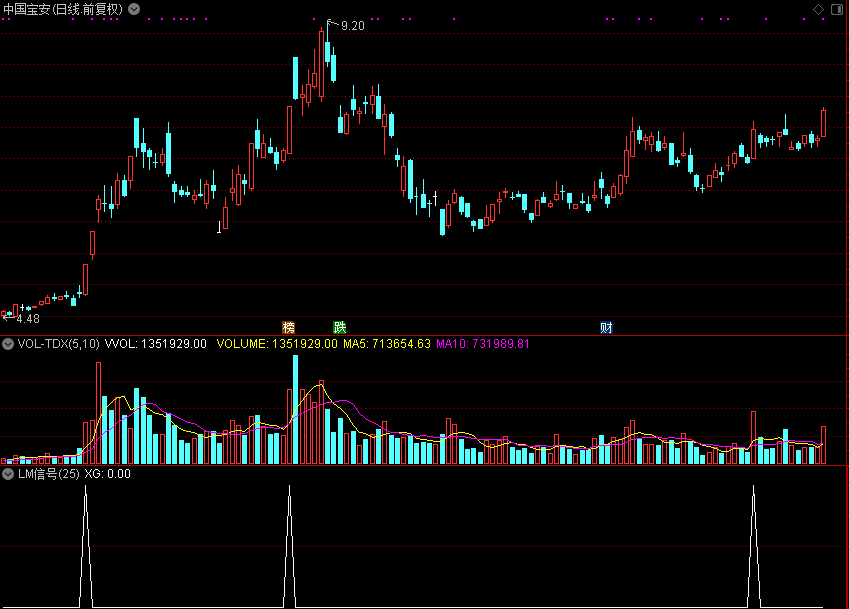The width and height of the screenshot is (849, 609).
Task: Click the 9.20 high price flag
Action: click(351, 25)
